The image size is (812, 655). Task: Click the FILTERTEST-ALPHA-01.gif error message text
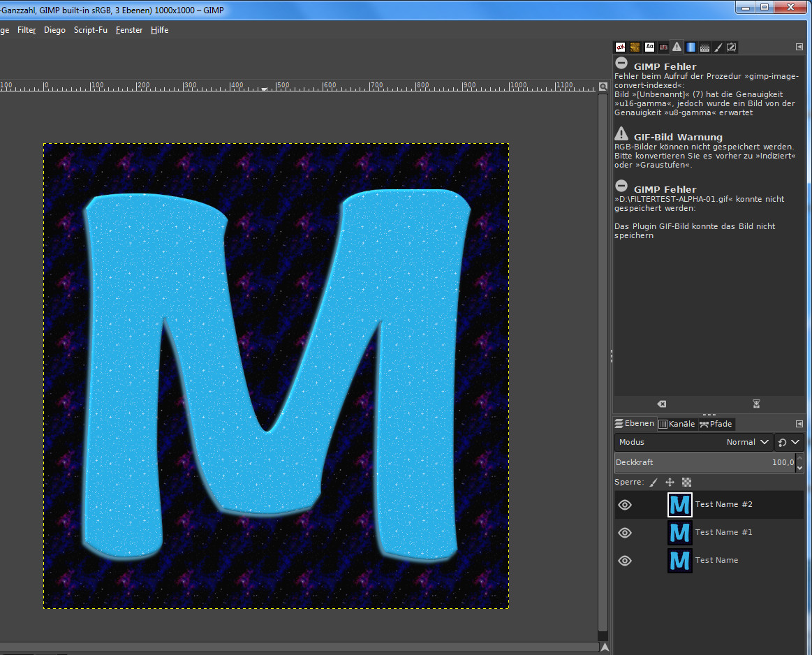[699, 203]
